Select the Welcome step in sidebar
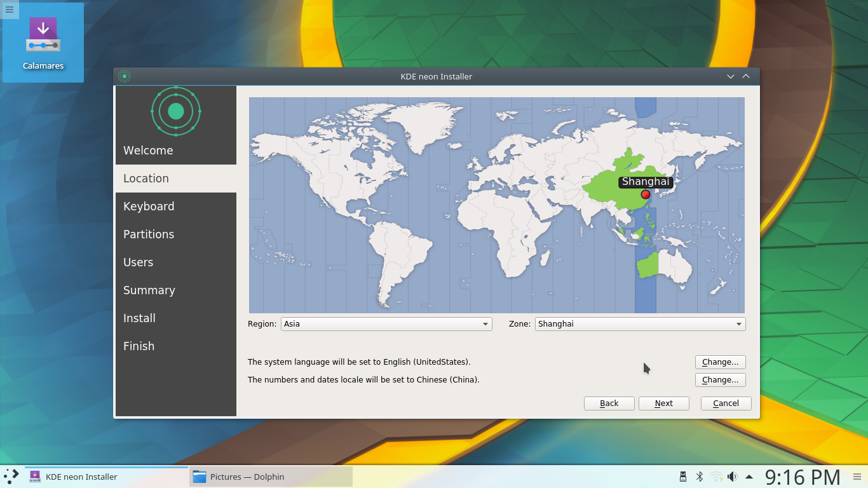Screen dimensions: 868x488 [176, 151]
